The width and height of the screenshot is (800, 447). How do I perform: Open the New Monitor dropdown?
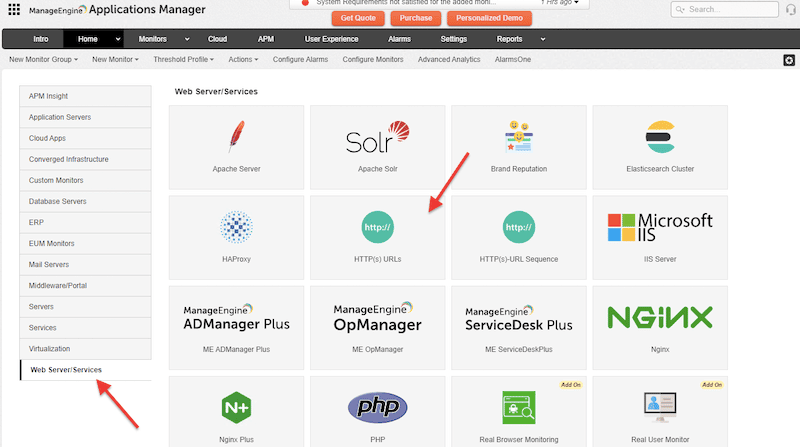coord(115,60)
